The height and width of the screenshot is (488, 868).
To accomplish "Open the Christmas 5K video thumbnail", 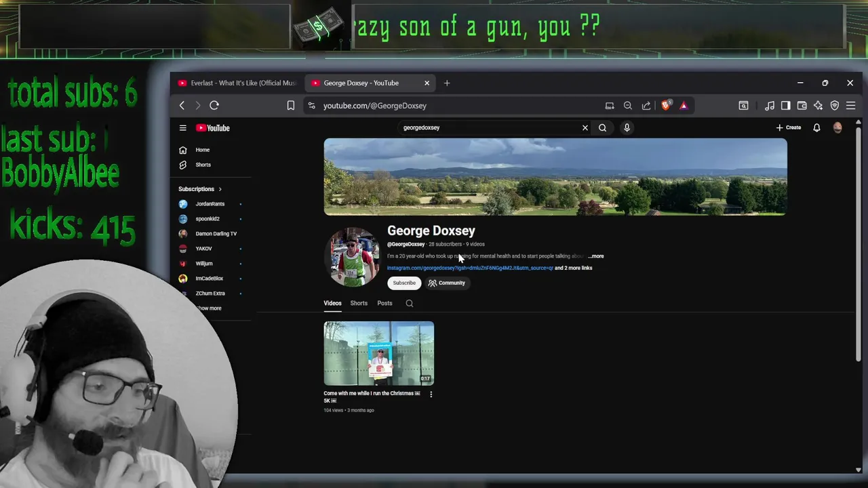I will 379,353.
